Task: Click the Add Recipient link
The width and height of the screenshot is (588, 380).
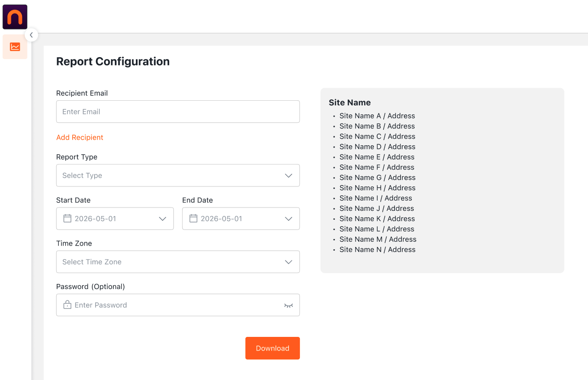Action: (80, 137)
